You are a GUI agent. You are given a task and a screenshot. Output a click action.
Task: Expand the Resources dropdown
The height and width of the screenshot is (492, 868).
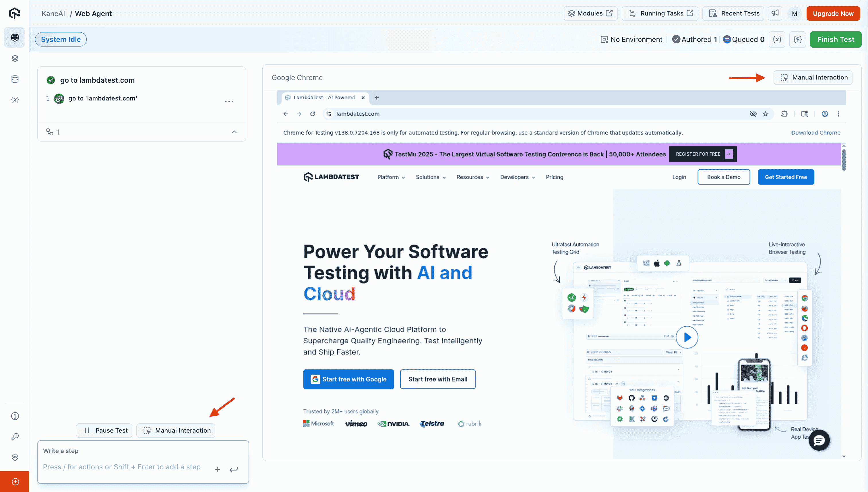click(473, 177)
